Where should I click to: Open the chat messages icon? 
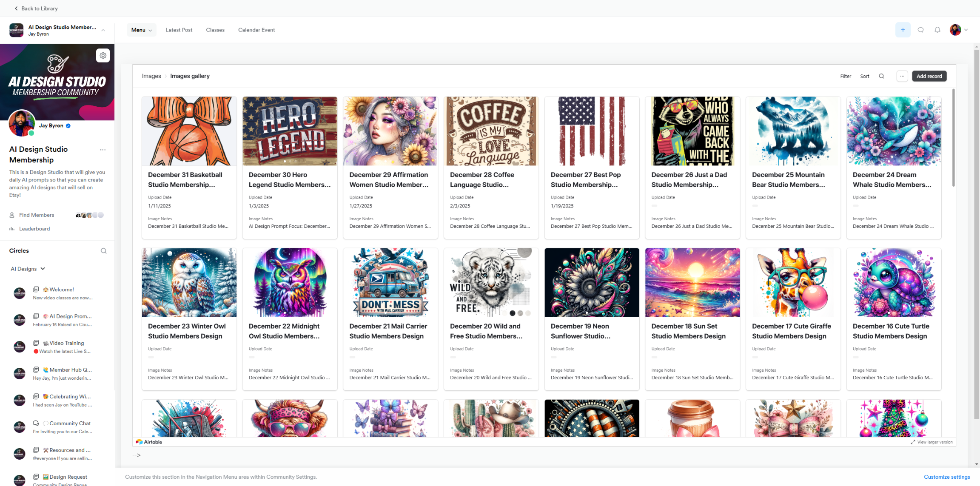920,30
